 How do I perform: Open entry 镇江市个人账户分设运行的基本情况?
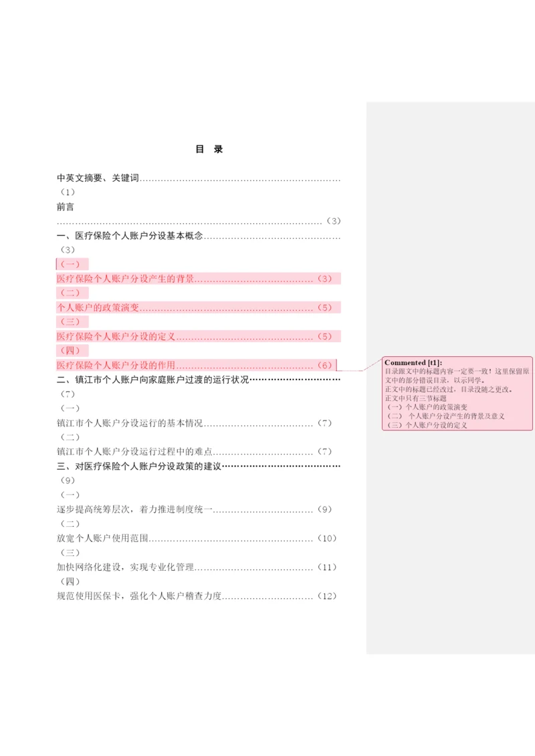click(130, 422)
